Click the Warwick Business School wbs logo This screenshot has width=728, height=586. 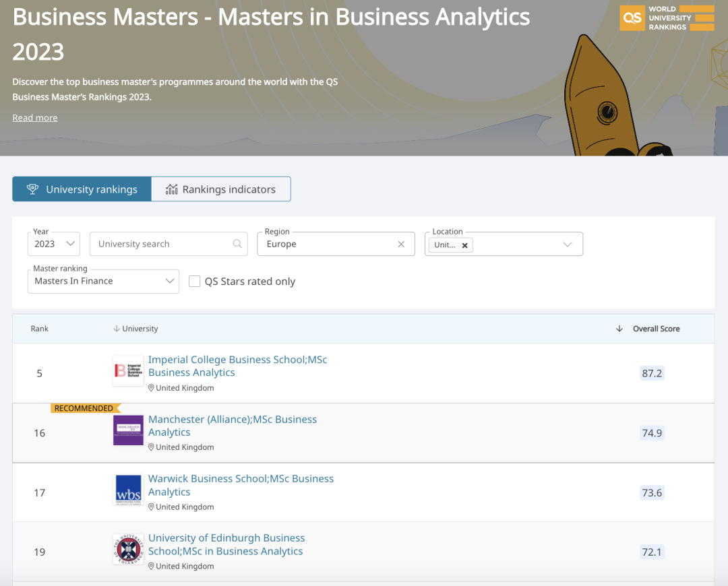[x=128, y=490]
